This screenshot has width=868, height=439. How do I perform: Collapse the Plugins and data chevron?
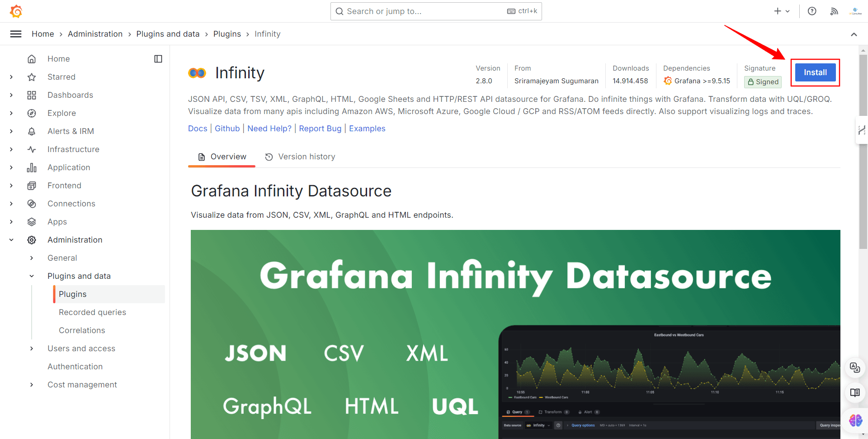click(32, 276)
